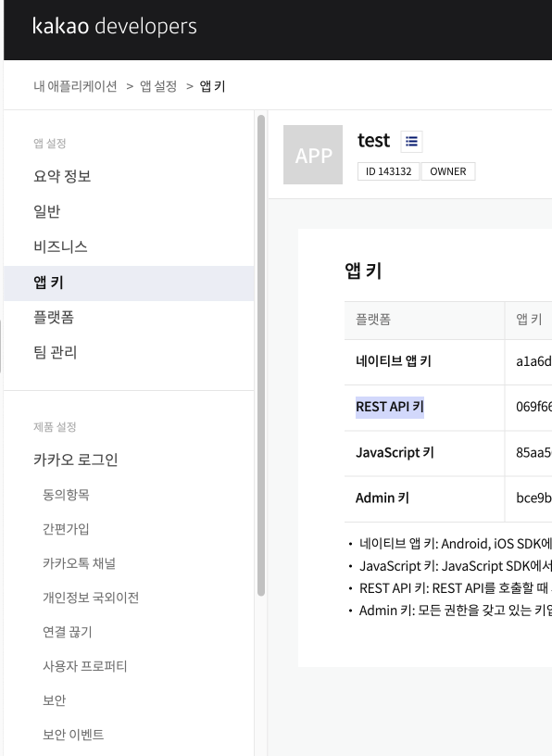Click the sidebar vertical scrollbar
The image size is (552, 756).
pos(261,356)
